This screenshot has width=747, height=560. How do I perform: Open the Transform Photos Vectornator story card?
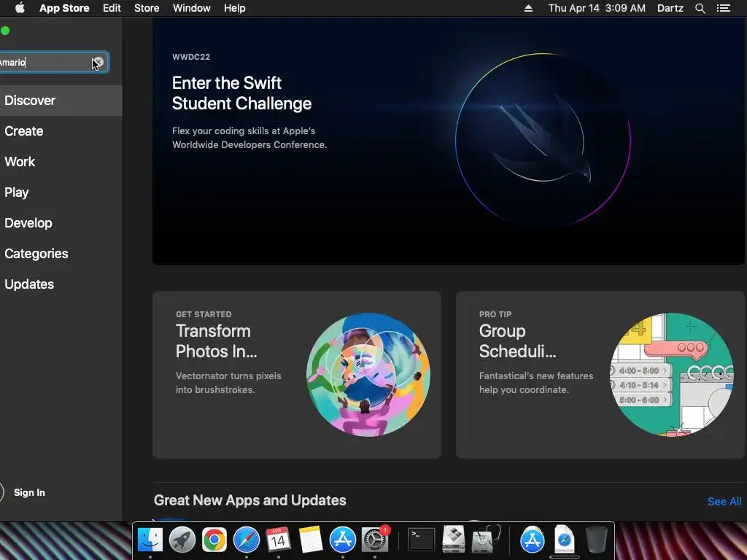[x=297, y=375]
